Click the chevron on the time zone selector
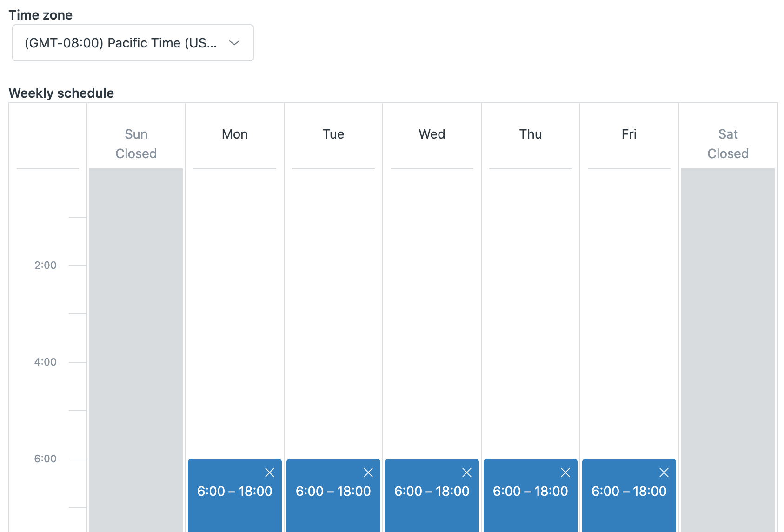 tap(234, 43)
